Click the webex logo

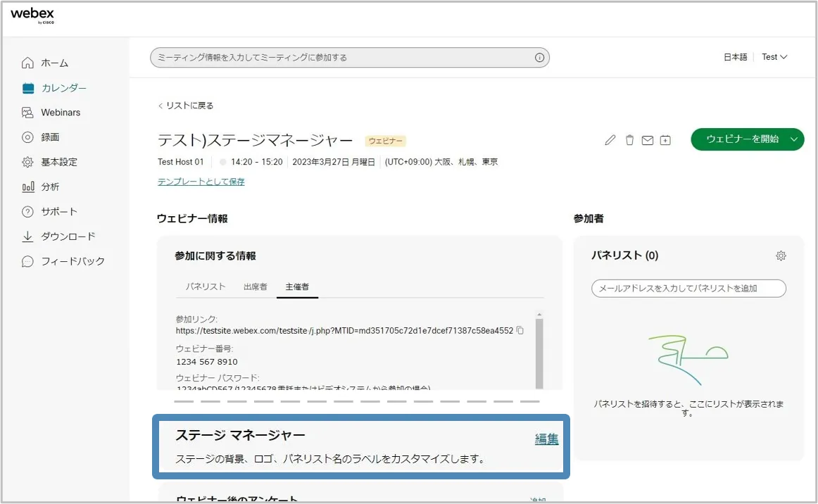(32, 16)
